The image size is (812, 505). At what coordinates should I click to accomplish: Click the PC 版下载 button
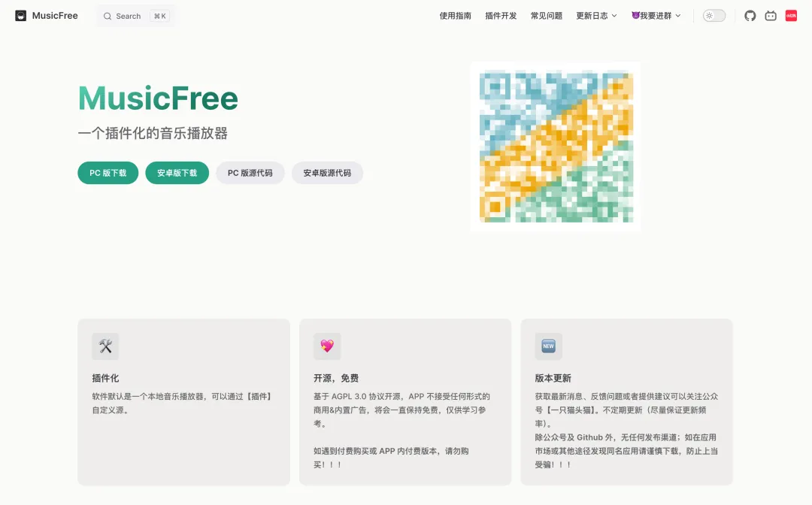[x=108, y=173]
